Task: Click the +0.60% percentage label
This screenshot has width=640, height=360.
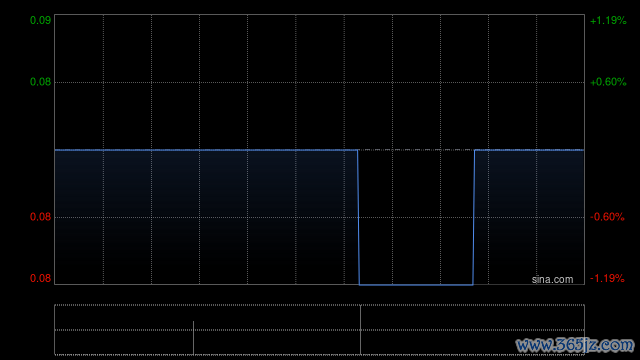Action: 608,82
